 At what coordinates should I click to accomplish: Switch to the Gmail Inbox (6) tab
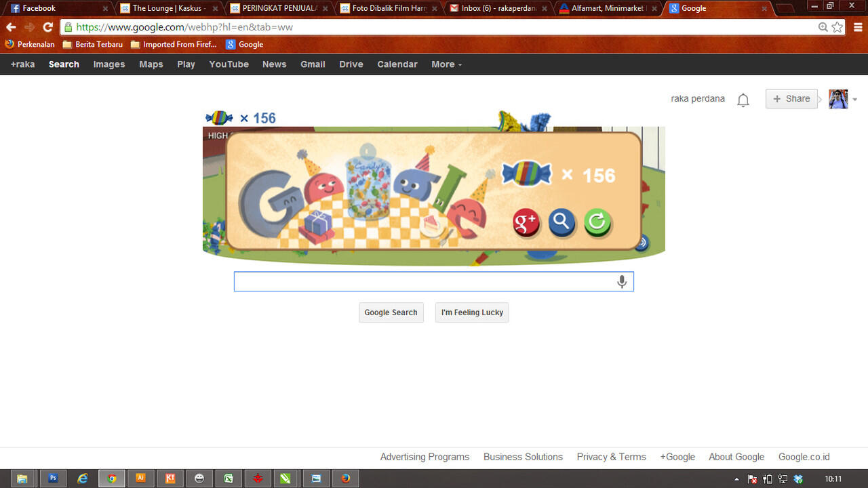click(498, 8)
